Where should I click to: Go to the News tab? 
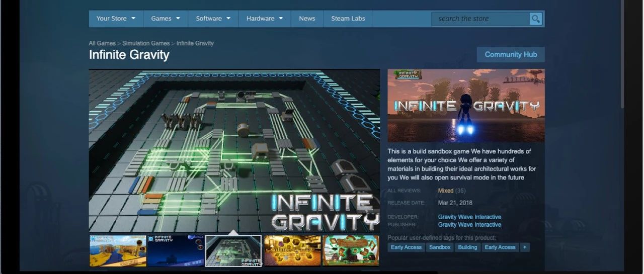coord(307,19)
